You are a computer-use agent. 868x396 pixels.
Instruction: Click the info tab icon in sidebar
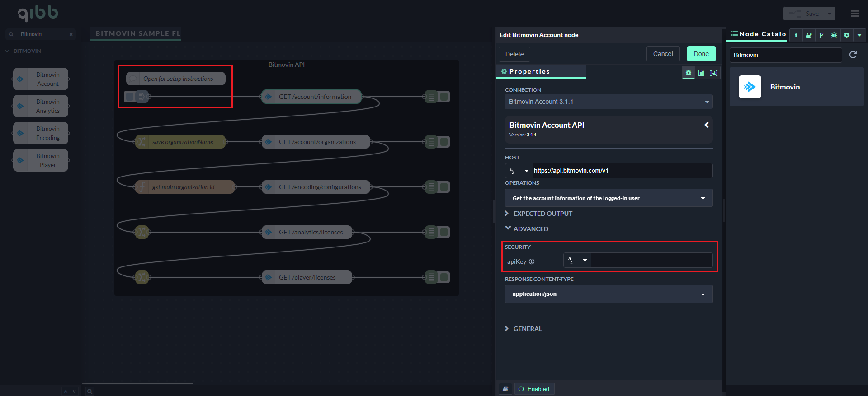point(796,35)
